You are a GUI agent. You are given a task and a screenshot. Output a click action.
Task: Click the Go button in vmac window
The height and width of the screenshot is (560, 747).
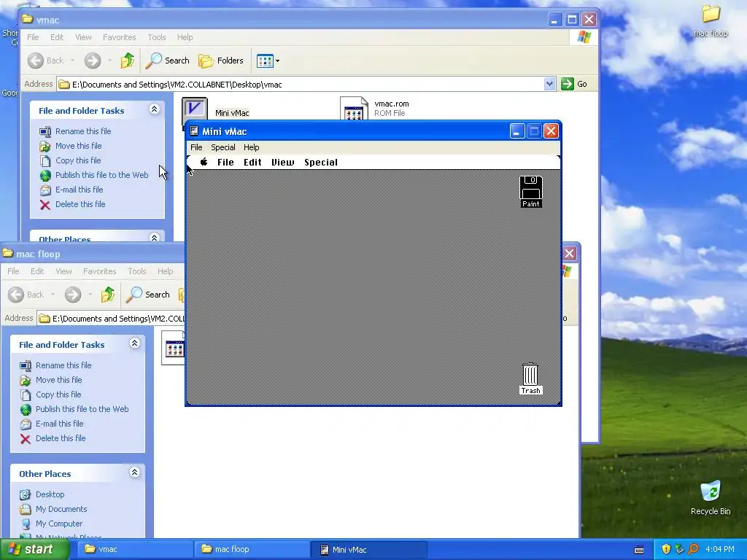(574, 84)
